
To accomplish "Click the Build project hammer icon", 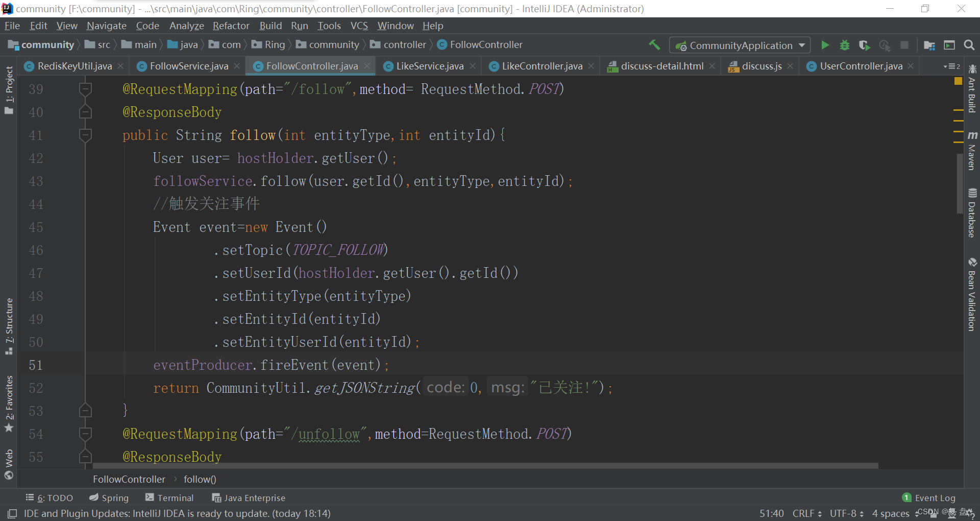I will [654, 45].
